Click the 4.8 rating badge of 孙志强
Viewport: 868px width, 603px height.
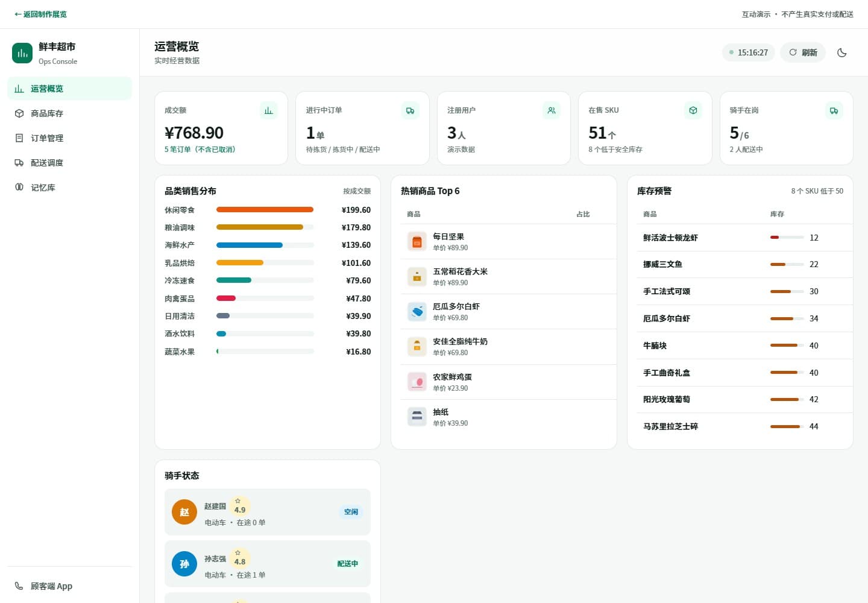pos(240,558)
